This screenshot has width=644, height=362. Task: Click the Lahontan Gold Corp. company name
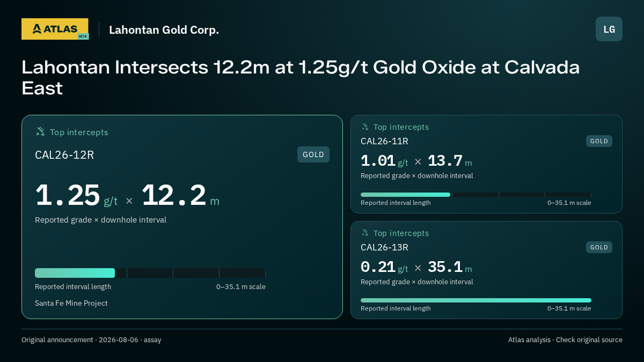(164, 29)
